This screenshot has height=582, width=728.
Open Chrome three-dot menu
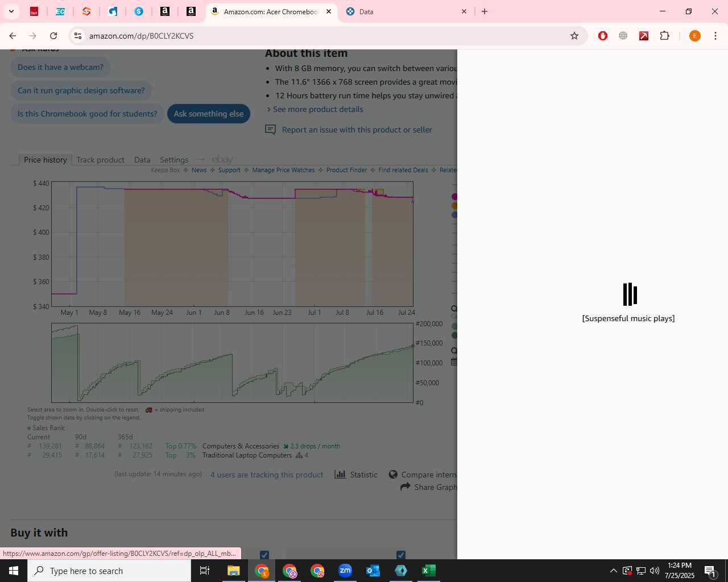715,36
